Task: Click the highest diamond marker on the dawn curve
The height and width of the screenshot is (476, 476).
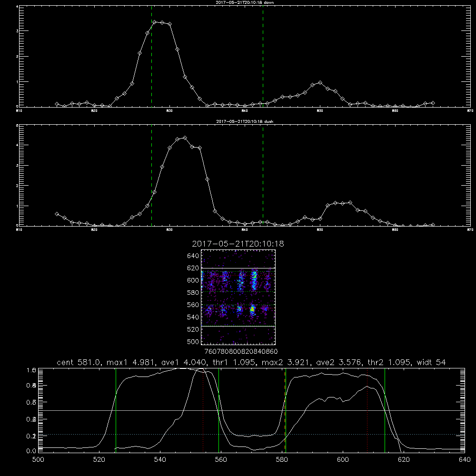Action: (155, 22)
